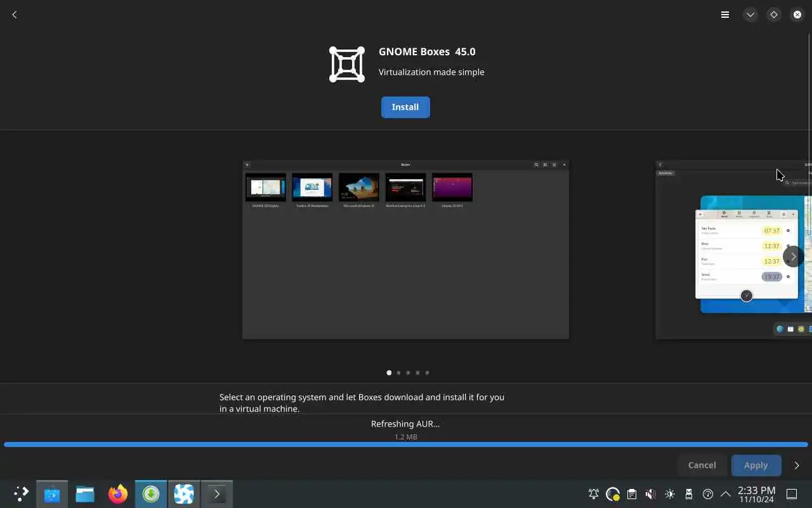Open the clipboard tray icon
The height and width of the screenshot is (508, 812).
[x=632, y=494]
